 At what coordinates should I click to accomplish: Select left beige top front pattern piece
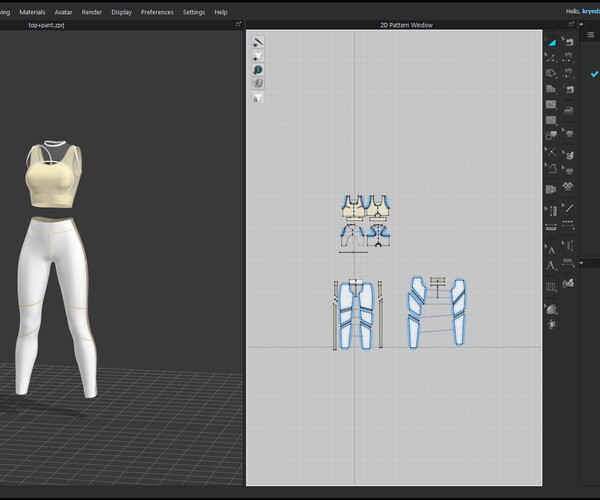point(353,208)
